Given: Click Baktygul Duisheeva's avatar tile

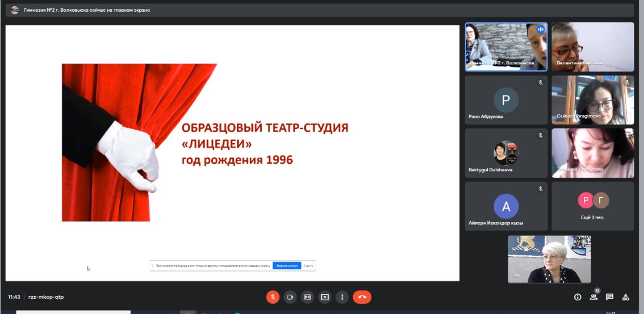Looking at the screenshot, I should point(506,153).
